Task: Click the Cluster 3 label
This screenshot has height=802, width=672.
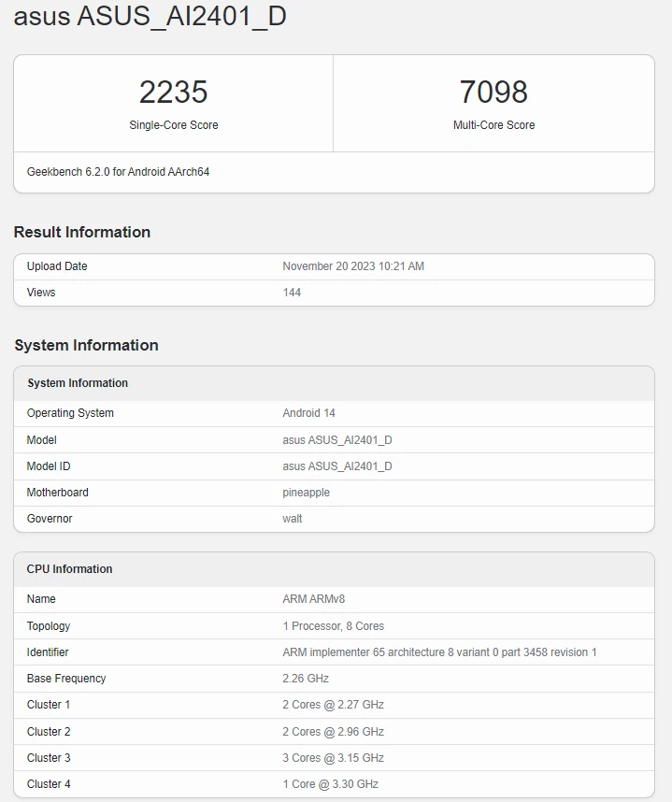Action: click(49, 757)
